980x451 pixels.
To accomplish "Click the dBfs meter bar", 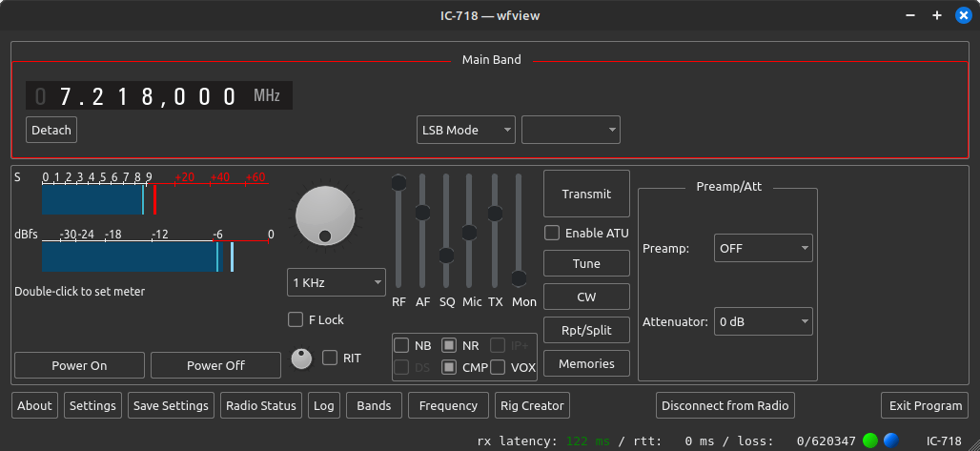I will (x=155, y=256).
